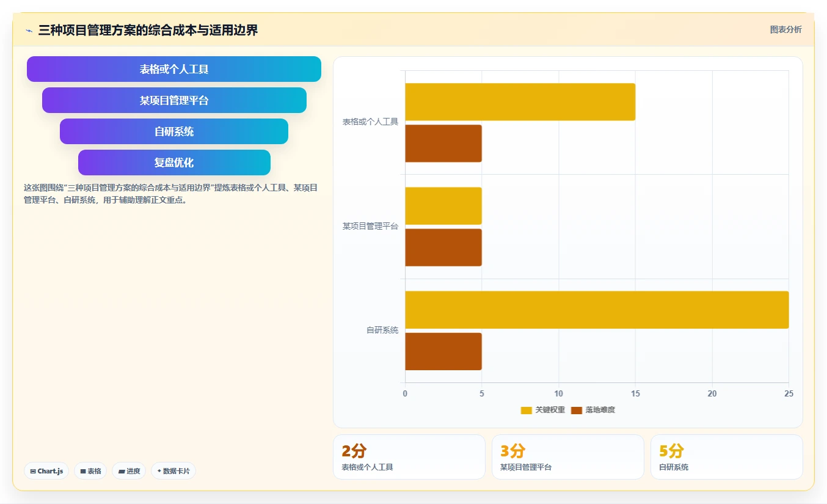The image size is (827, 504).
Task: Click the brown 落地难度 bar for 某项目管理平台
Action: pos(443,247)
